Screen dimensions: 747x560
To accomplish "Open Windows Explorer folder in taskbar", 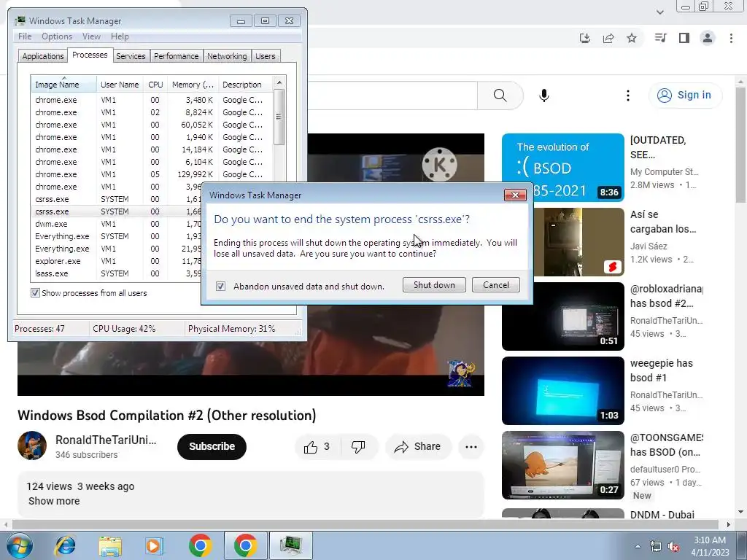I will (110, 545).
